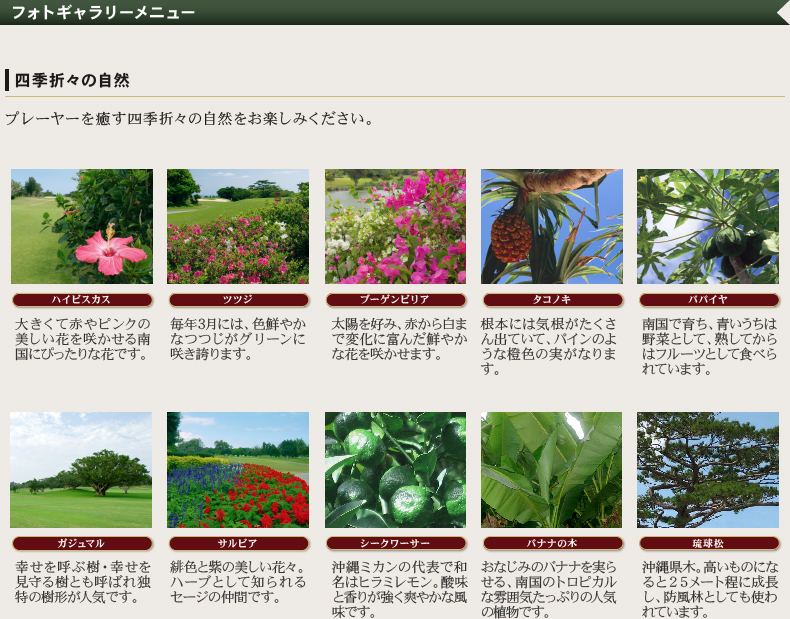Viewport: 790px width, 619px height.
Task: Click the バナナの木 label button
Action: coord(553,543)
